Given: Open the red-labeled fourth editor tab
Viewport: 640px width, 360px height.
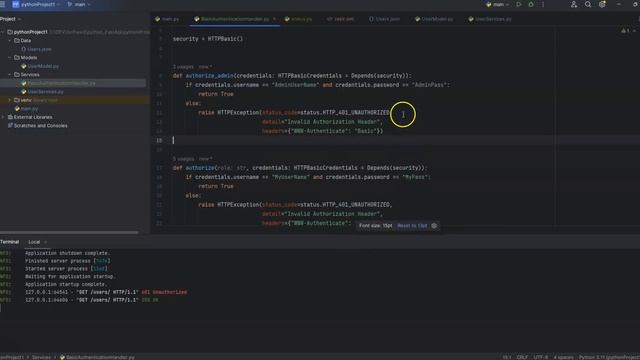Looking at the screenshot, I should [x=340, y=19].
